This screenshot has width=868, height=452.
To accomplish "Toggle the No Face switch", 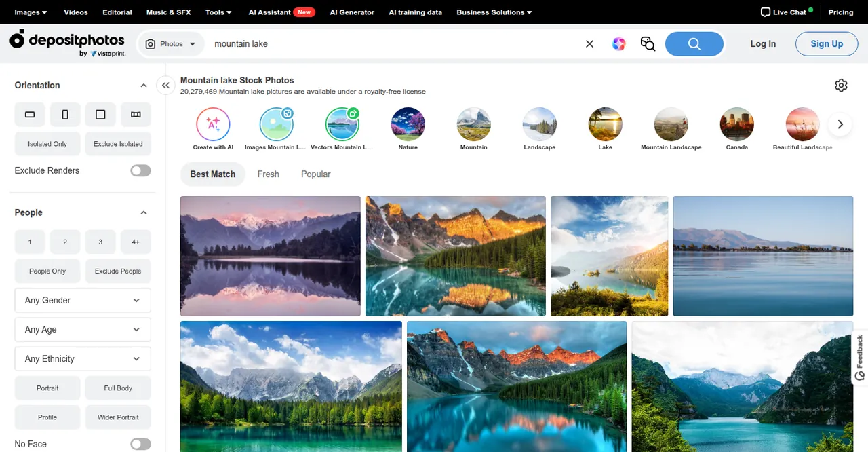I will pos(140,444).
